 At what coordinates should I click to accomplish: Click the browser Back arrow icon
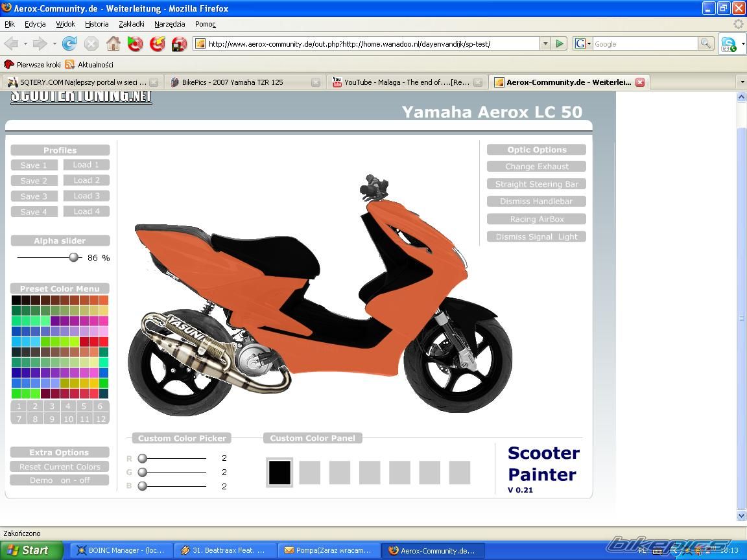coord(12,44)
